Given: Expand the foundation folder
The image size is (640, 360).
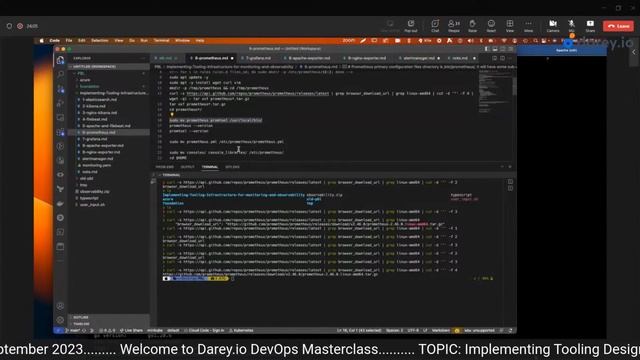Looking at the screenshot, I should pos(109,87).
